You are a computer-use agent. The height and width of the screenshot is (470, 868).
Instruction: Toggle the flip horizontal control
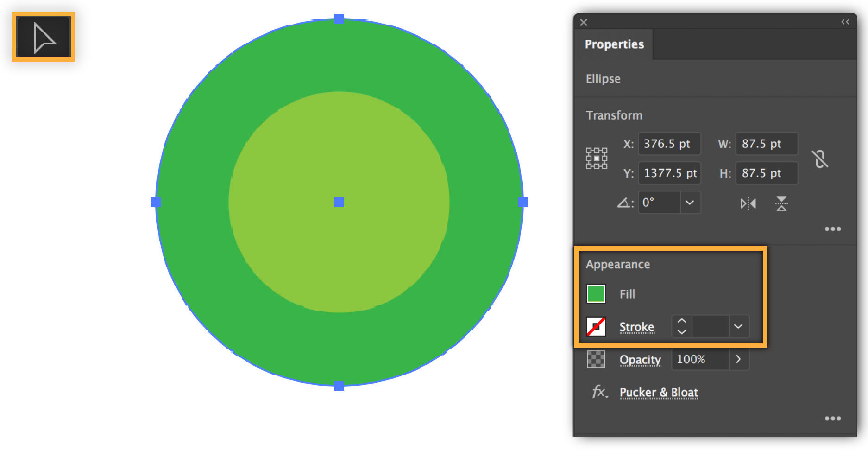point(748,203)
